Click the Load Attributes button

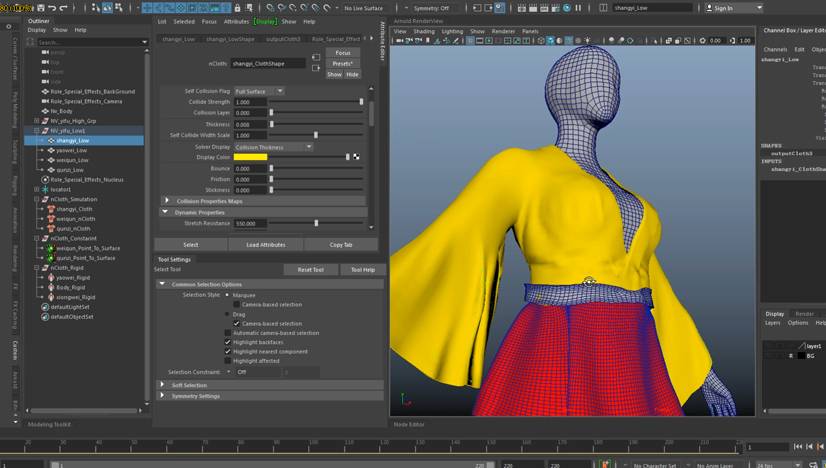coord(266,245)
